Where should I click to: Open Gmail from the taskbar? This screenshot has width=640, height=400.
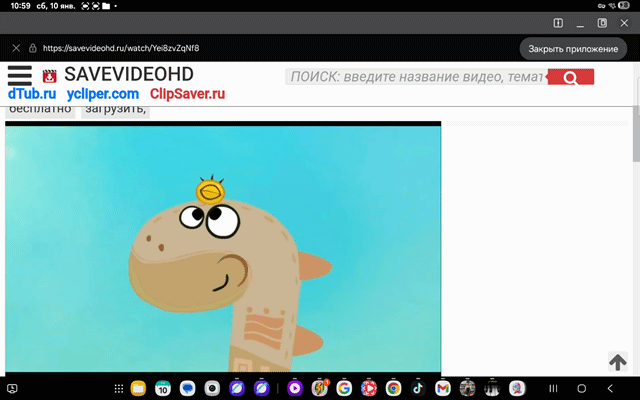(x=442, y=388)
